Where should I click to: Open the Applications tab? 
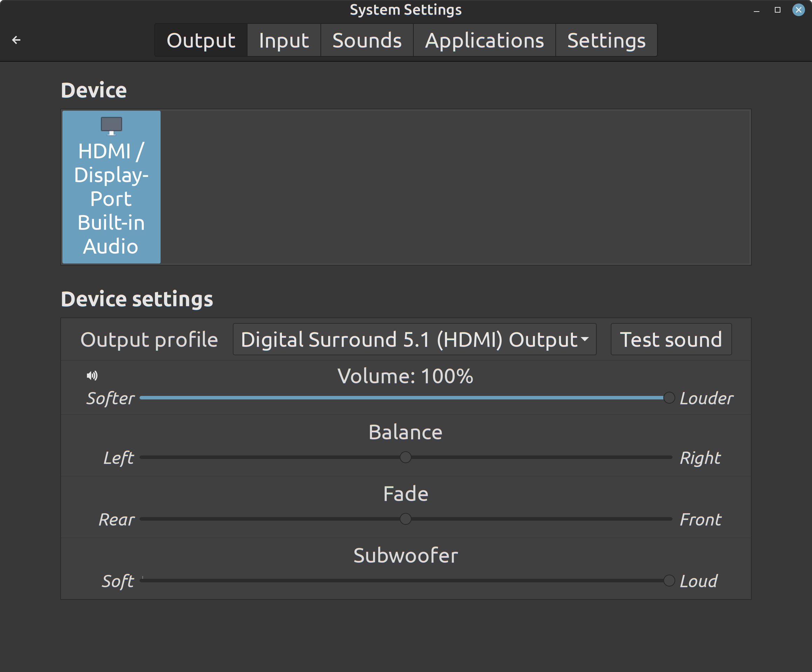[x=485, y=40]
